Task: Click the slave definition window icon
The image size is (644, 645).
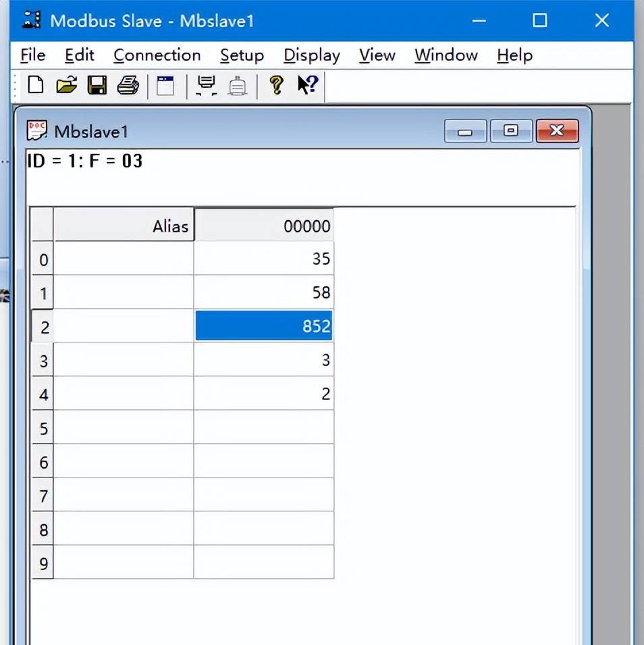Action: (165, 85)
